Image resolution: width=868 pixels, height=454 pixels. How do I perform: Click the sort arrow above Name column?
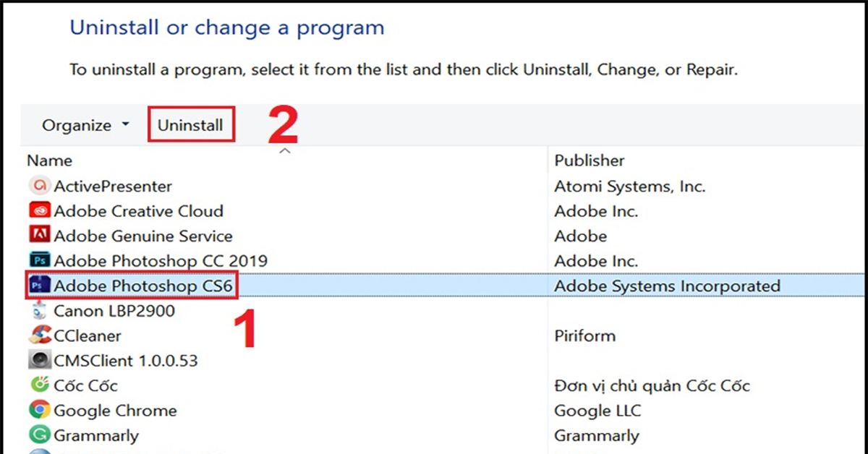tap(285, 151)
